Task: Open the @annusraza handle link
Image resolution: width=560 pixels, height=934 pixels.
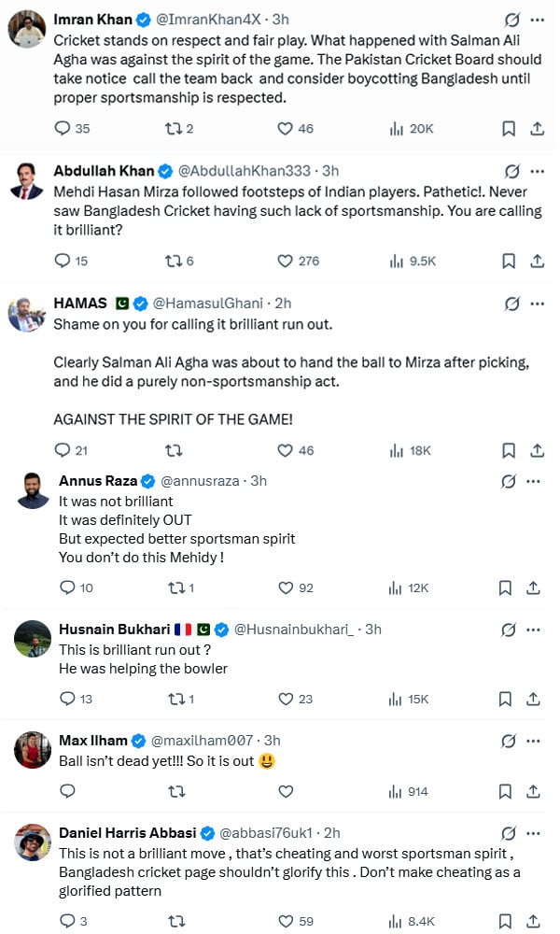Action: click(x=201, y=481)
